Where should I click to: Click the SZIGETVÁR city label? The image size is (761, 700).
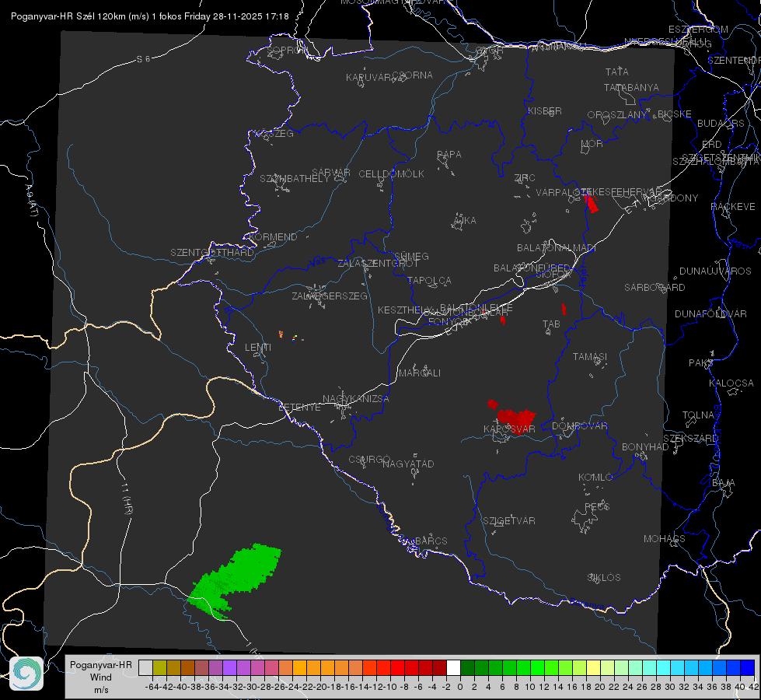509,521
